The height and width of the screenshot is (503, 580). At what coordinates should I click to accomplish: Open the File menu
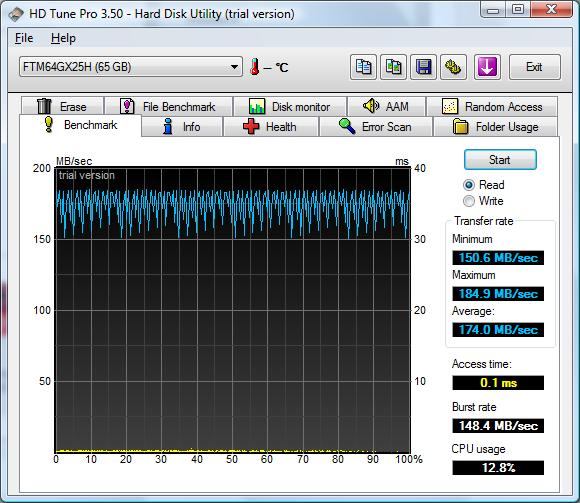click(x=24, y=38)
